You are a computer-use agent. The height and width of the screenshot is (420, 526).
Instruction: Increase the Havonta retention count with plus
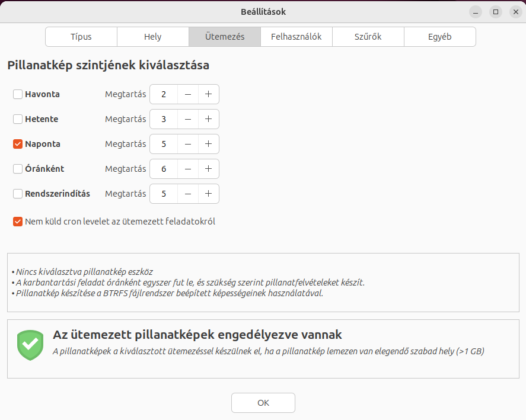click(x=208, y=94)
